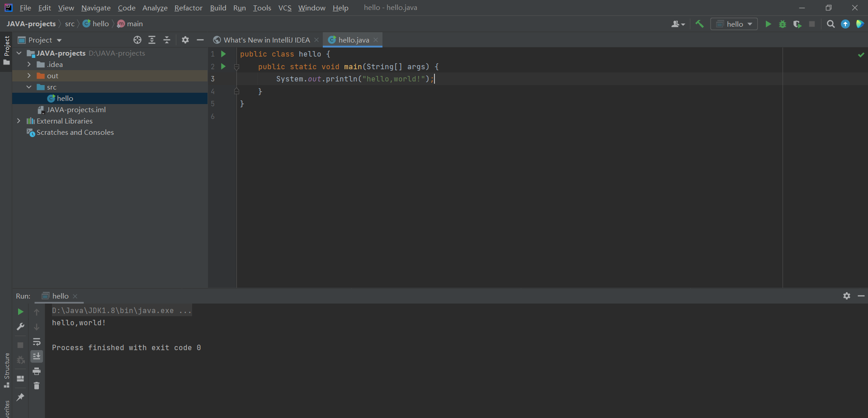868x418 pixels.
Task: Open the Refactor menu
Action: click(x=189, y=8)
